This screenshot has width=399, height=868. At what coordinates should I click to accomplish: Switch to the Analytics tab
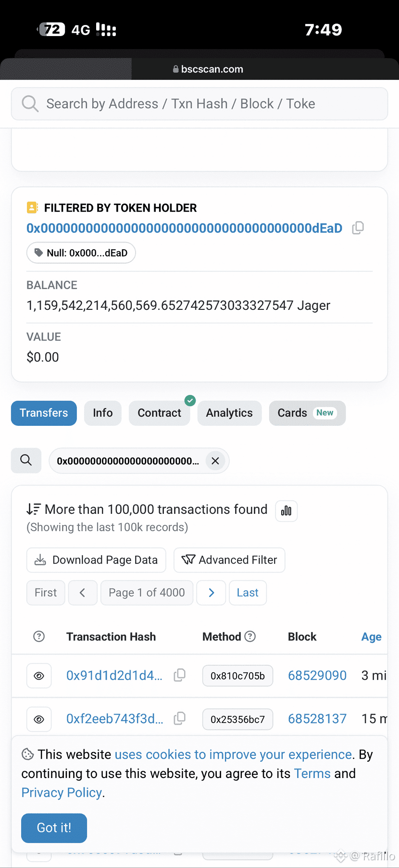(x=229, y=413)
